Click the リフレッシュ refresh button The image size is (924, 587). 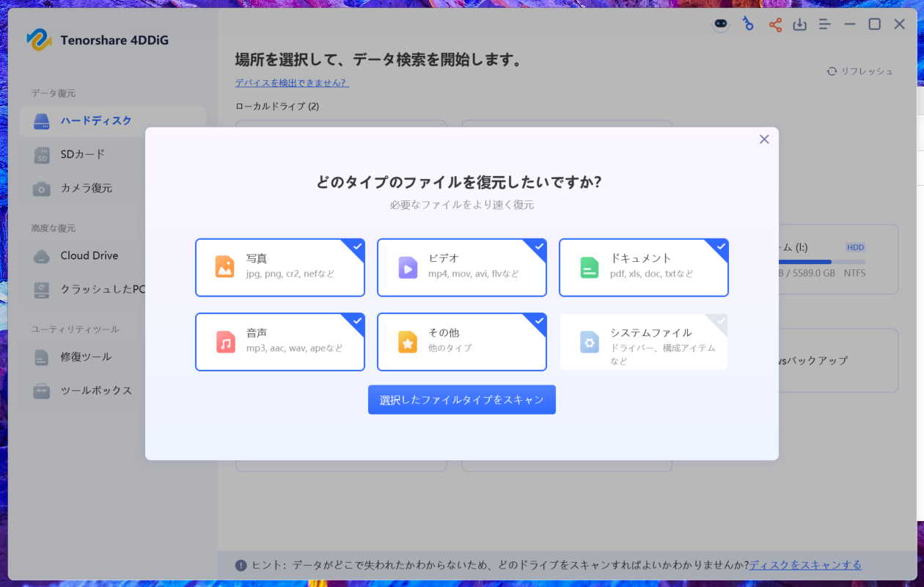[x=860, y=71]
